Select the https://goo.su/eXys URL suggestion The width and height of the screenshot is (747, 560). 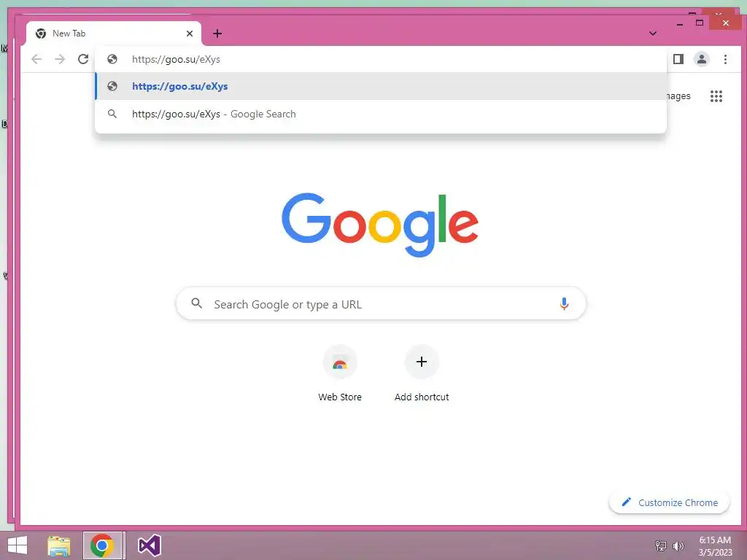381,86
